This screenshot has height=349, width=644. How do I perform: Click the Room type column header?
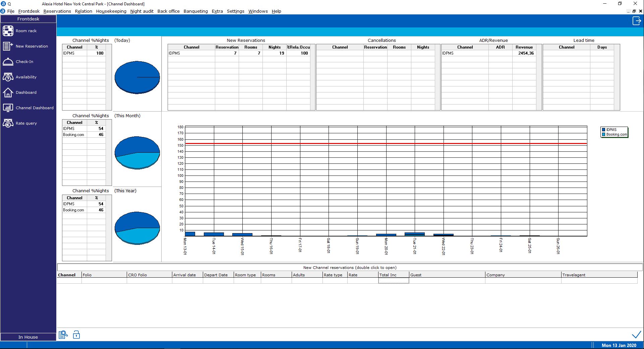coord(247,275)
